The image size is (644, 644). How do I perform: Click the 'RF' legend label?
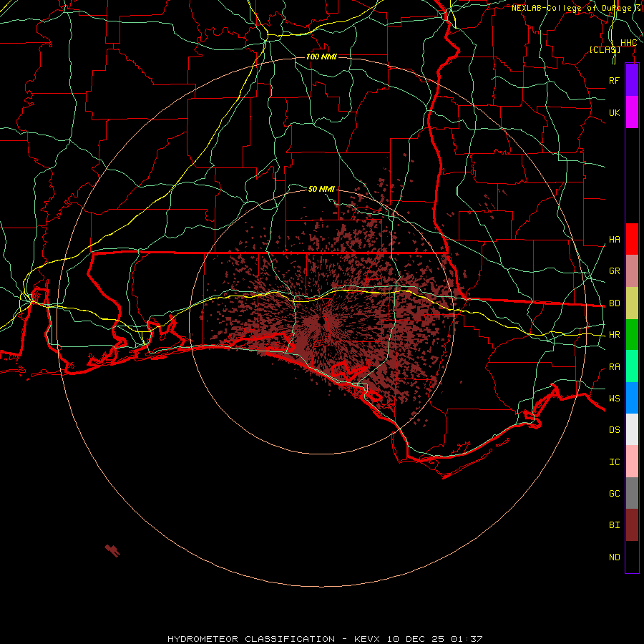coord(614,80)
